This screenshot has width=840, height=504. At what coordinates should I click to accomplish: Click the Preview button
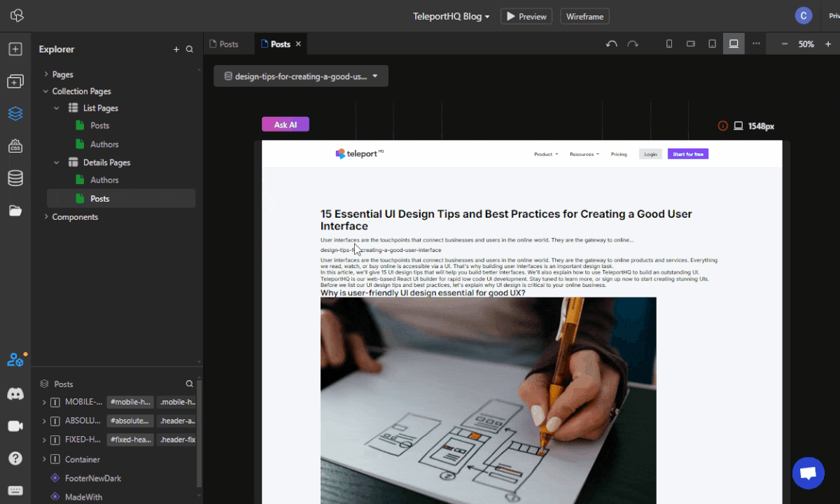(x=526, y=16)
